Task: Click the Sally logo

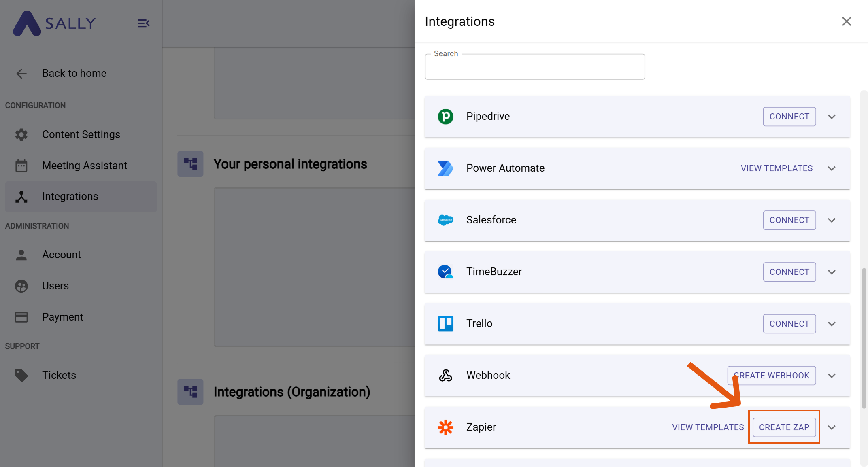Action: coord(54,23)
